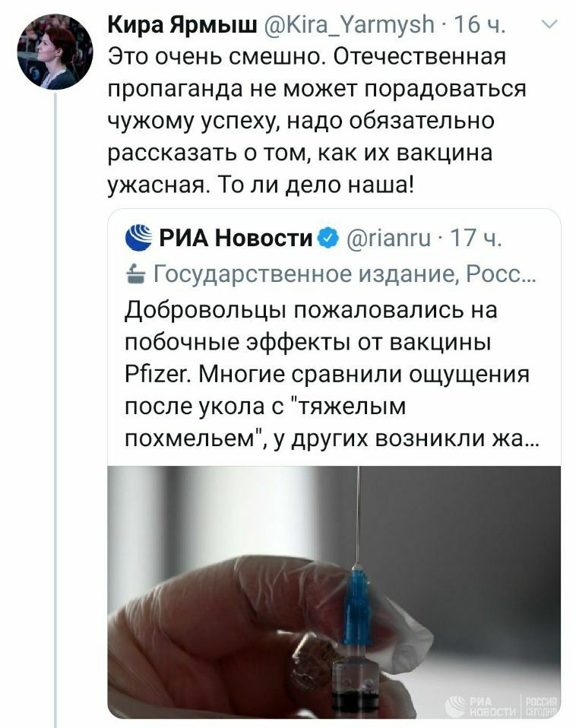Click the thread line below the avatar
The height and width of the screenshot is (728, 576).
click(x=55, y=410)
